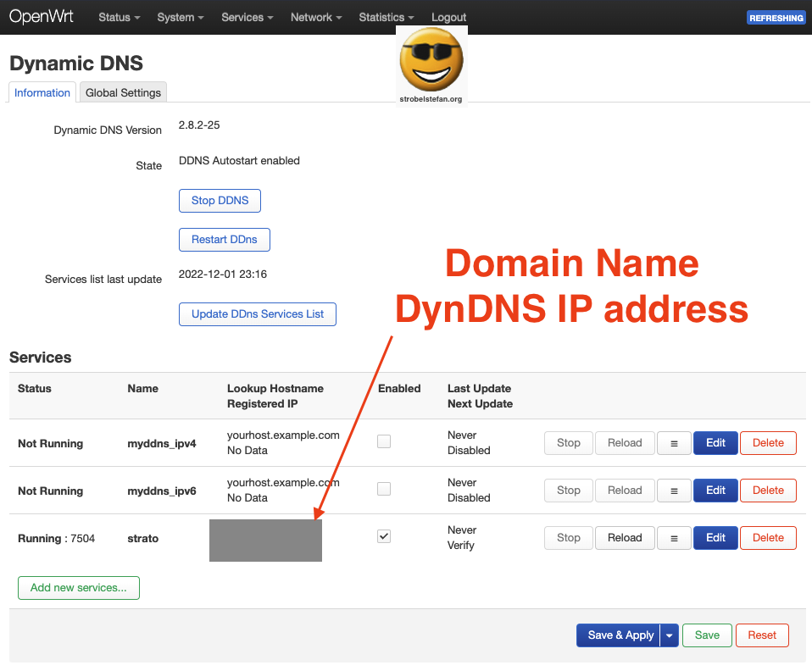Select Logout from the top menu
This screenshot has width=812, height=671.
(x=448, y=17)
